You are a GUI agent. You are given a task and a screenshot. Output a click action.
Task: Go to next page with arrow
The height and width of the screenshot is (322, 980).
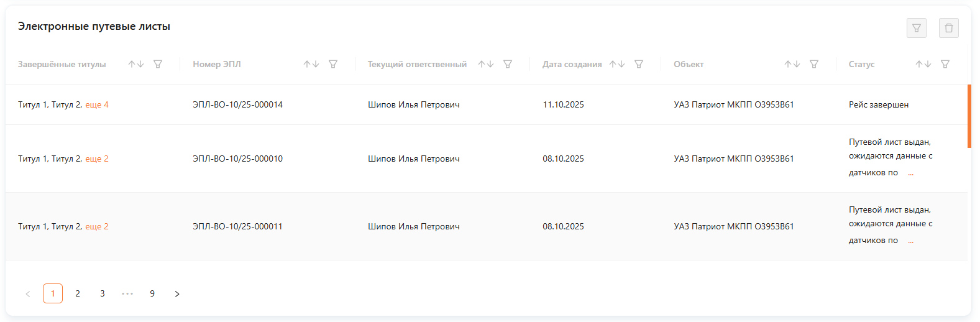[x=177, y=293]
